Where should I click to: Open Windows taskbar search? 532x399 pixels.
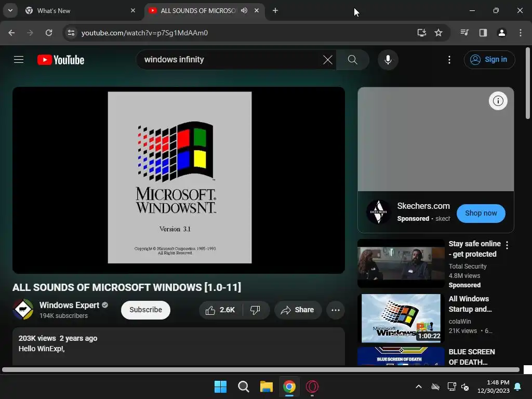click(x=243, y=387)
